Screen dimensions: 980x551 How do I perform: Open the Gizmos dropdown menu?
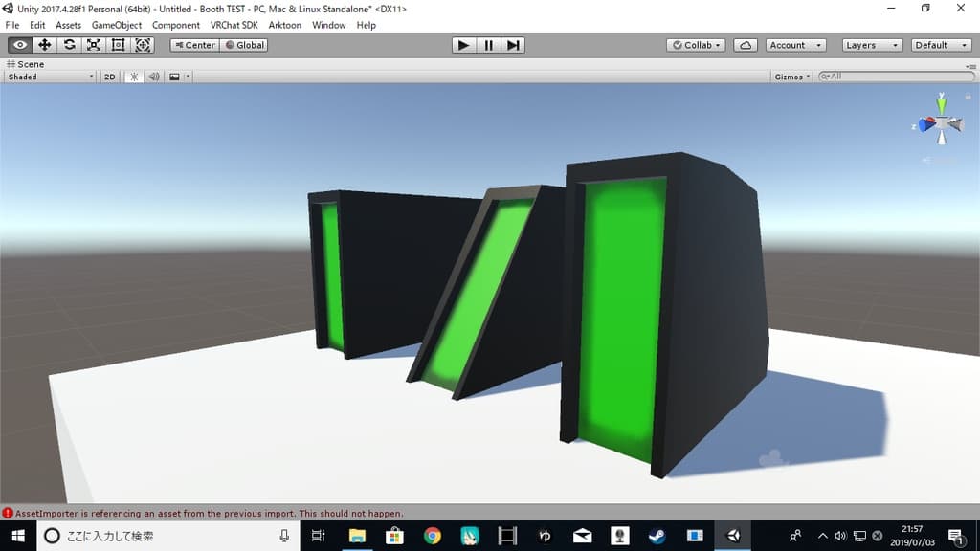[792, 77]
